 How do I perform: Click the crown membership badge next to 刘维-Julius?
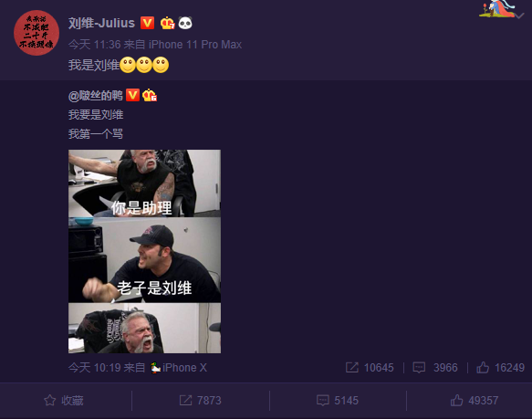(167, 23)
